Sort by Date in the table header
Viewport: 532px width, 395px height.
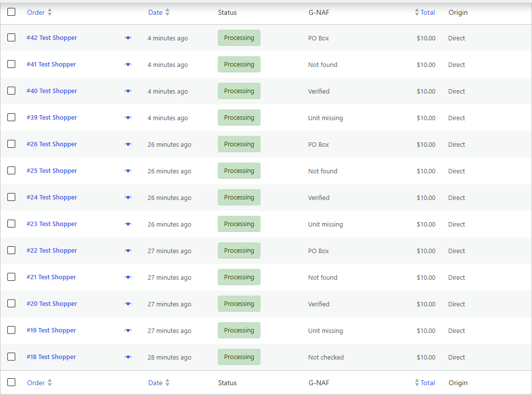click(x=159, y=12)
